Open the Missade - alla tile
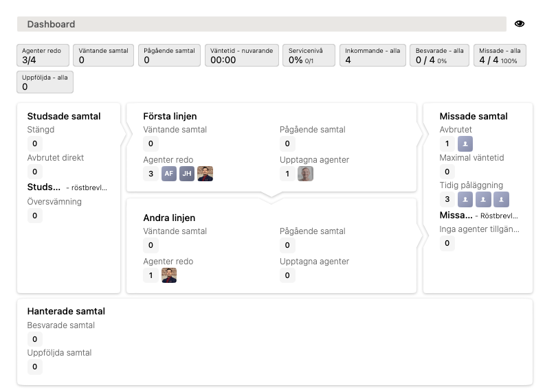The height and width of the screenshot is (392, 545). [x=499, y=56]
